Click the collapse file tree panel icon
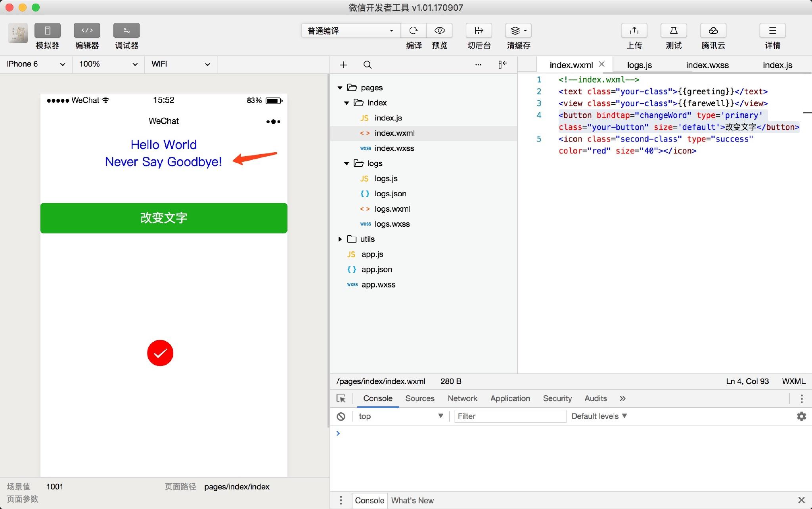The image size is (812, 509). click(503, 64)
